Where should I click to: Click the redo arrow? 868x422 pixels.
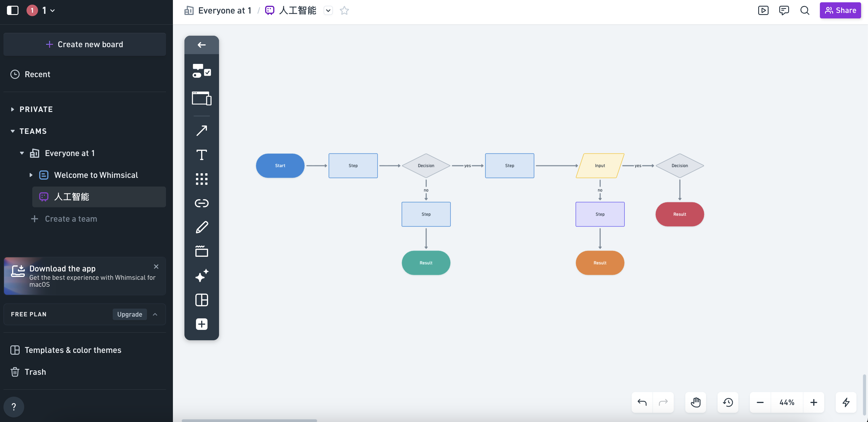(x=663, y=402)
